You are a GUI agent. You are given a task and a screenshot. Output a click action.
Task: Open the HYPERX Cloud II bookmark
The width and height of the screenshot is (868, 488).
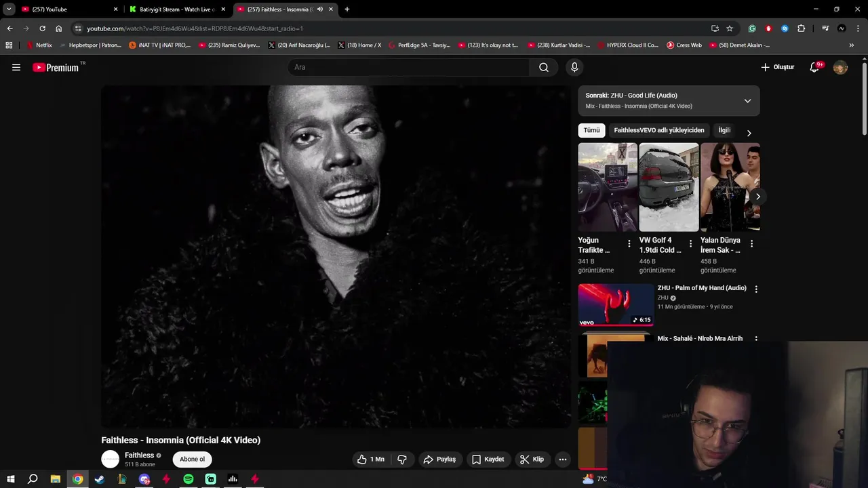tap(627, 45)
